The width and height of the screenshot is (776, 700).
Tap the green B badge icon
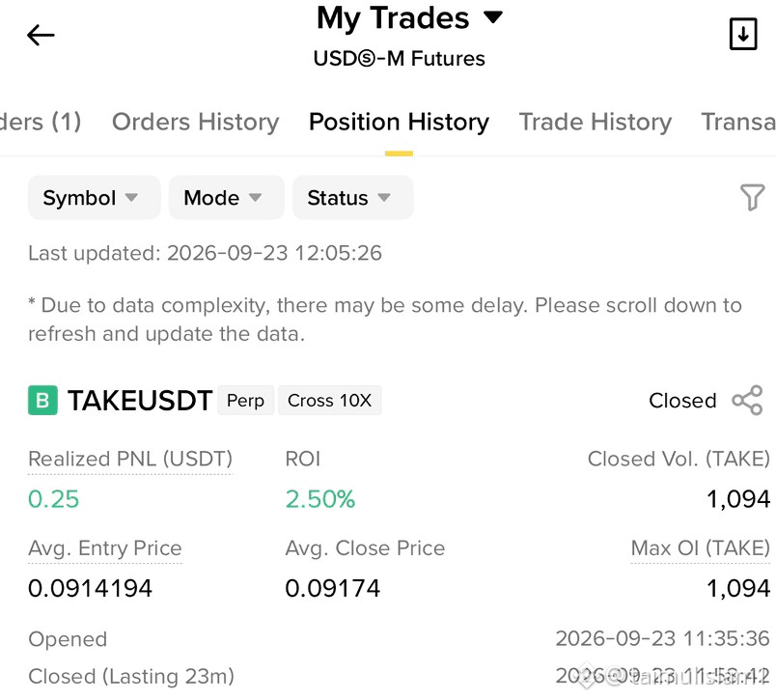pos(42,400)
